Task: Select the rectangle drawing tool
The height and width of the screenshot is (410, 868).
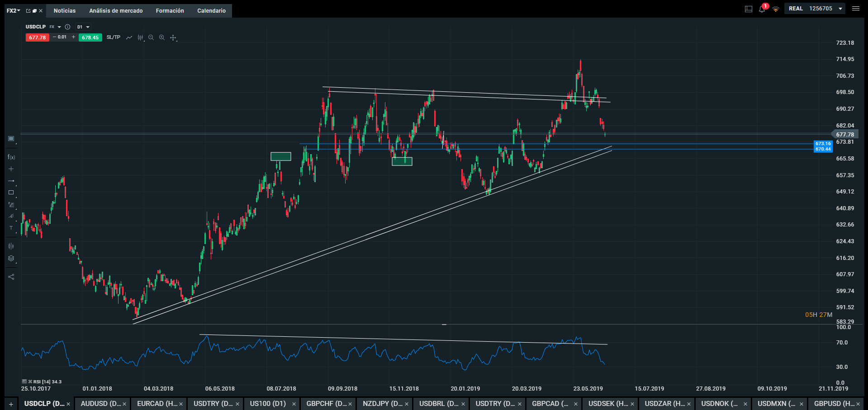Action: (11, 193)
